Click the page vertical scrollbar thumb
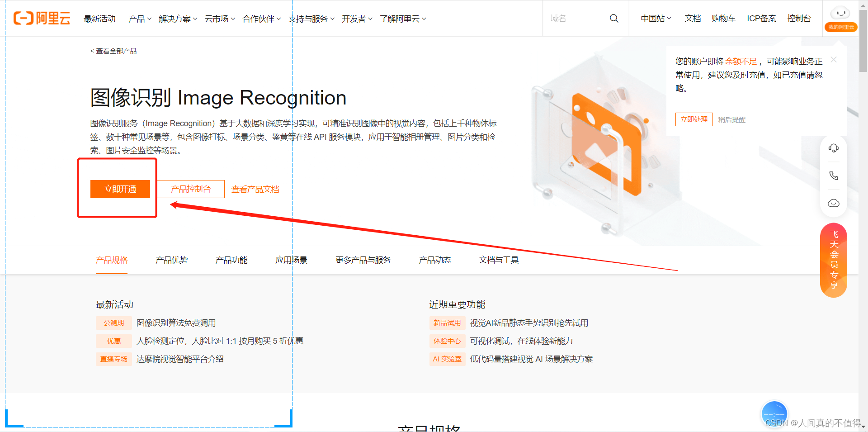The height and width of the screenshot is (432, 868). pyautogui.click(x=863, y=41)
